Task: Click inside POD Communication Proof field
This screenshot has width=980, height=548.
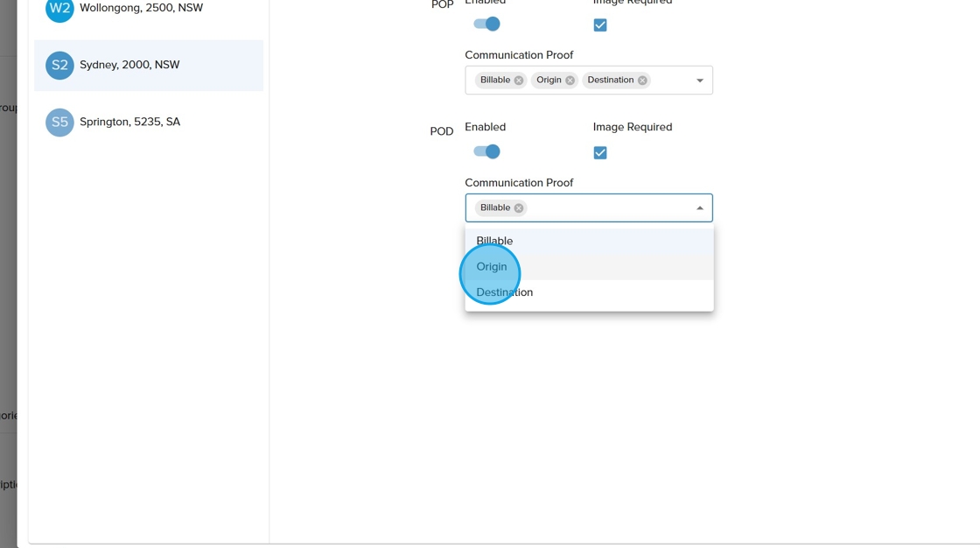Action: tap(604, 208)
